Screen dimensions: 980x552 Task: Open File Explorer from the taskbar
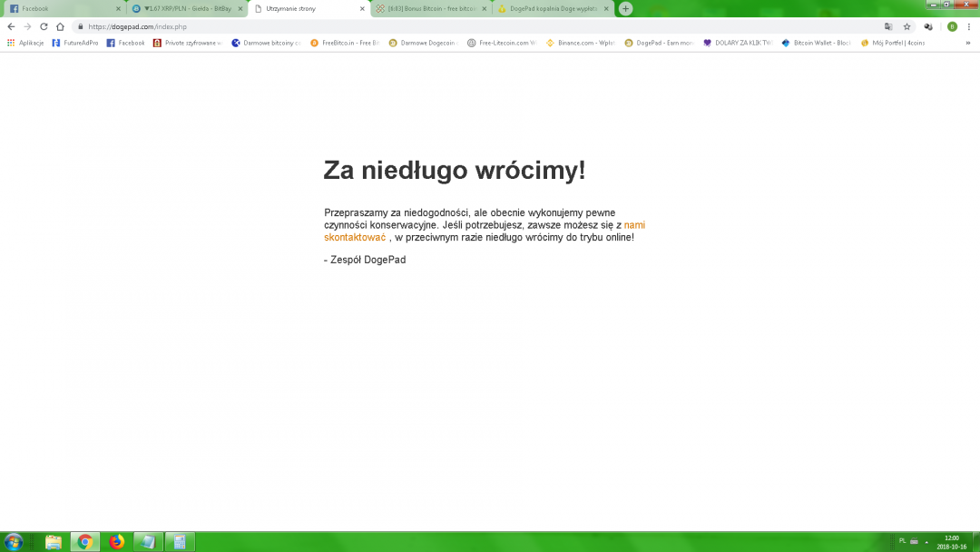tap(54, 542)
